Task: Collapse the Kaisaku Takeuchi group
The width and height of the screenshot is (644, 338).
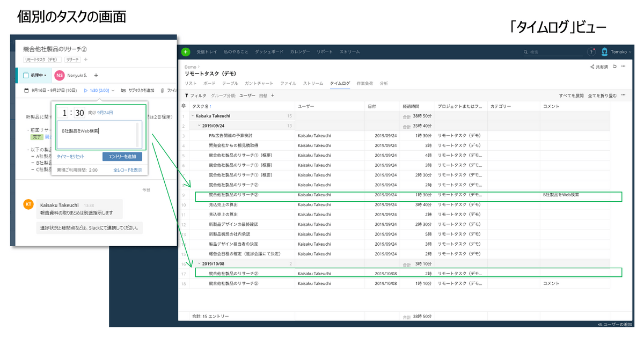Action: (x=193, y=116)
